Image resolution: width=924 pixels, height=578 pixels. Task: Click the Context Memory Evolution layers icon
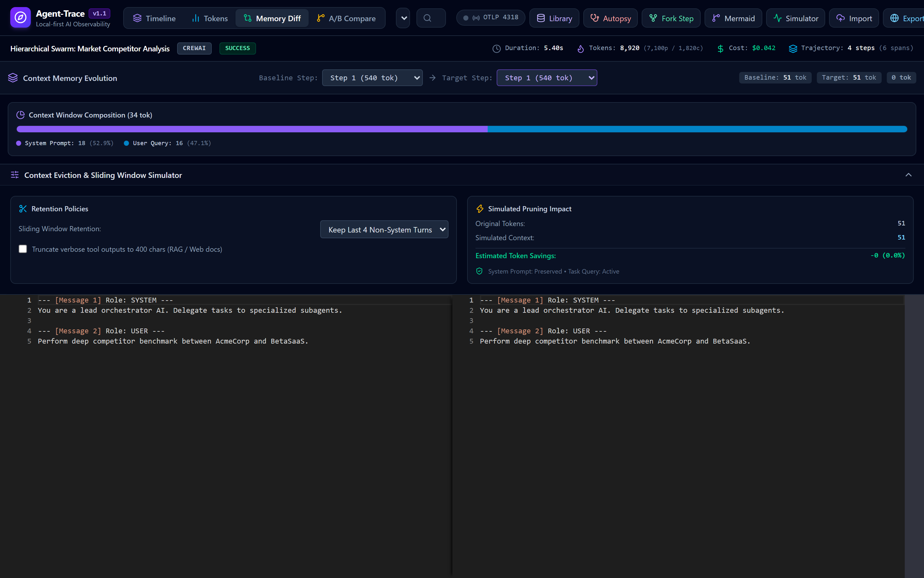coord(13,78)
